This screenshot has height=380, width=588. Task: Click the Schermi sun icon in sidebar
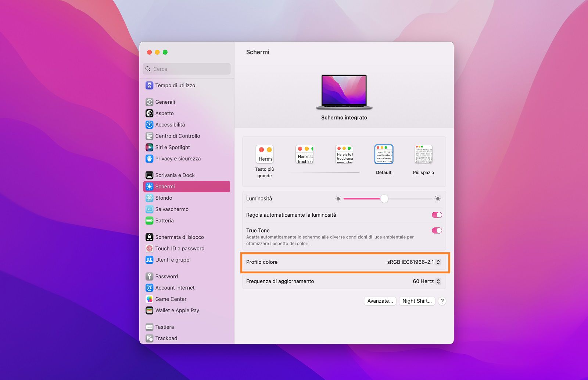click(x=149, y=187)
